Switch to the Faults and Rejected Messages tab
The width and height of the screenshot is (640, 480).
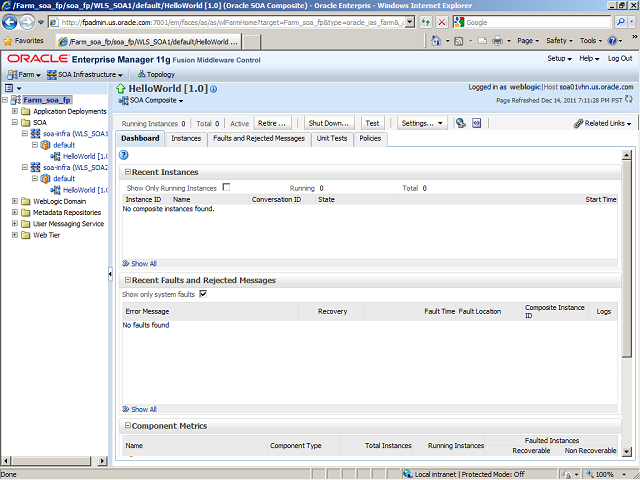pos(258,138)
